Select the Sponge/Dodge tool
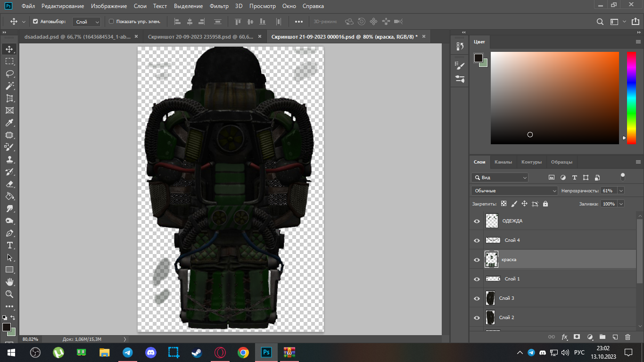This screenshot has width=644, height=362. click(9, 221)
